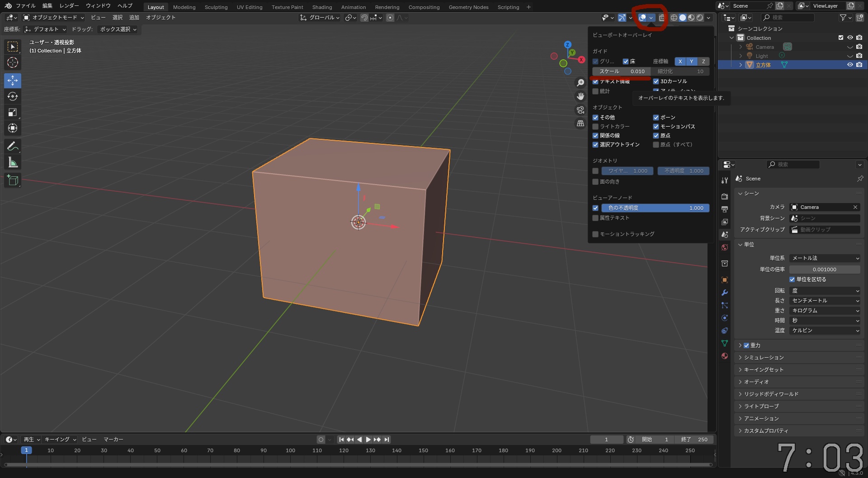Select the Move tool in toolbar
868x478 pixels.
point(13,80)
